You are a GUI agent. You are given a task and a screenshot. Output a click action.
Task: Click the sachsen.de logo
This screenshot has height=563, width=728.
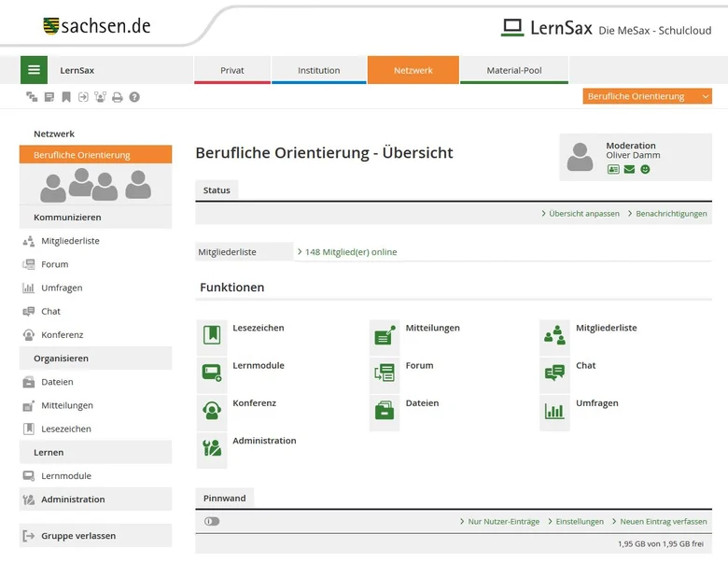pyautogui.click(x=97, y=26)
